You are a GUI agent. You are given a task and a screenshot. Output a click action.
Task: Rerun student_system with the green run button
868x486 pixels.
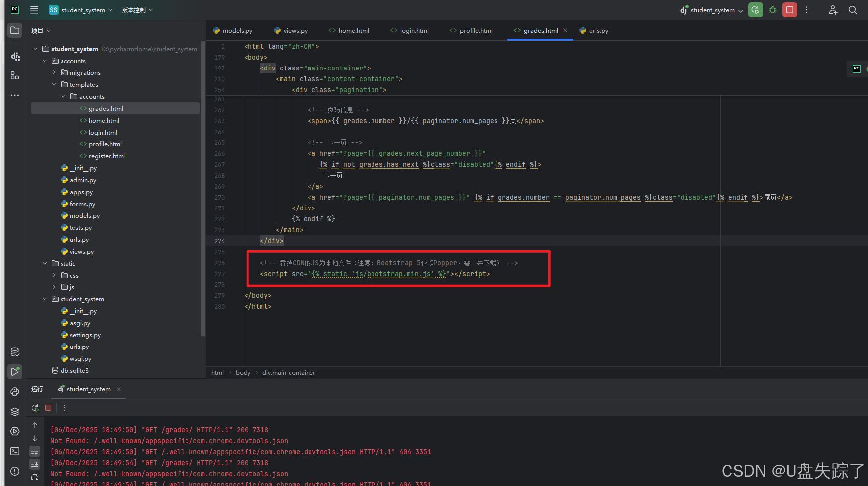pos(755,10)
